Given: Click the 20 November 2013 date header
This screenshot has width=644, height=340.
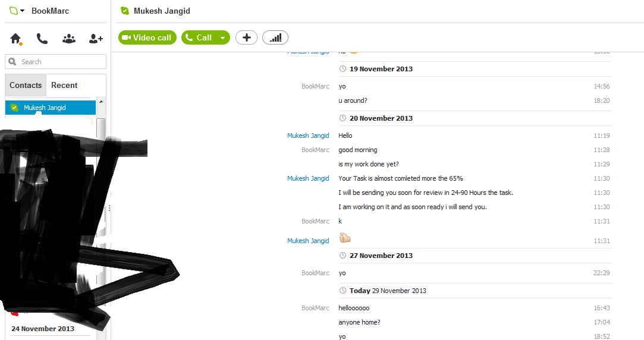Looking at the screenshot, I should coord(381,118).
